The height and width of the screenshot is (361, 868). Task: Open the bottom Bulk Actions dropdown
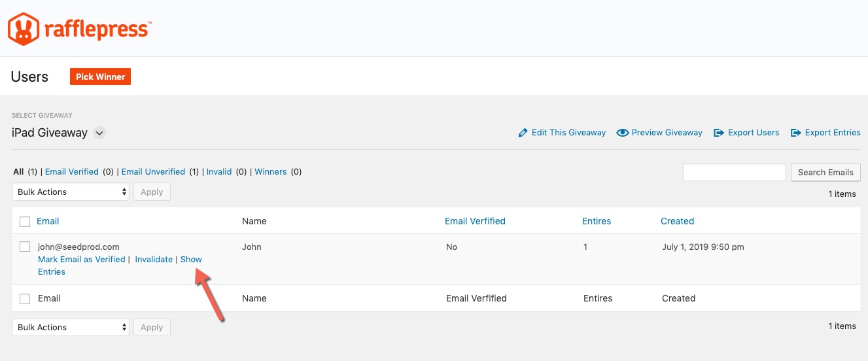pos(71,327)
